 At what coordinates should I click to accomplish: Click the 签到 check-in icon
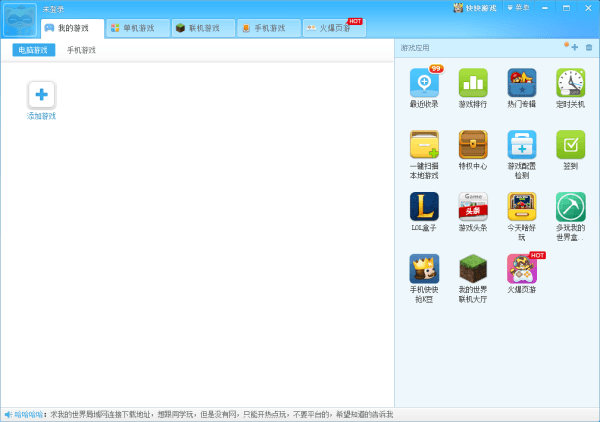[x=571, y=145]
